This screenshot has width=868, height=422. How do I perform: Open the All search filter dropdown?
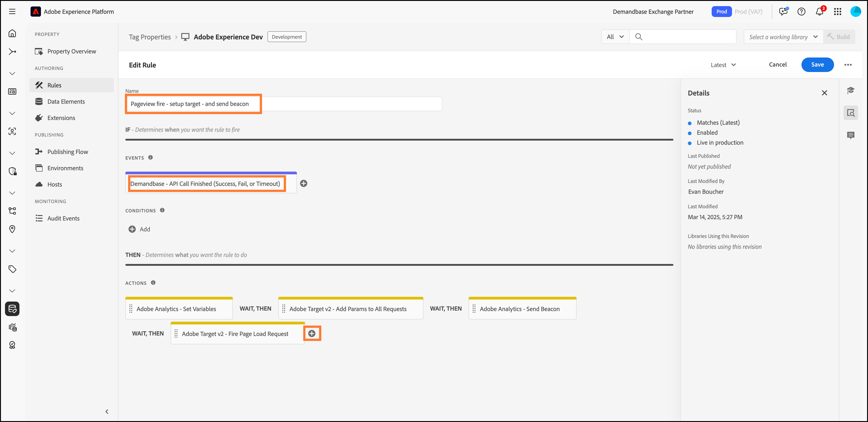(x=615, y=37)
